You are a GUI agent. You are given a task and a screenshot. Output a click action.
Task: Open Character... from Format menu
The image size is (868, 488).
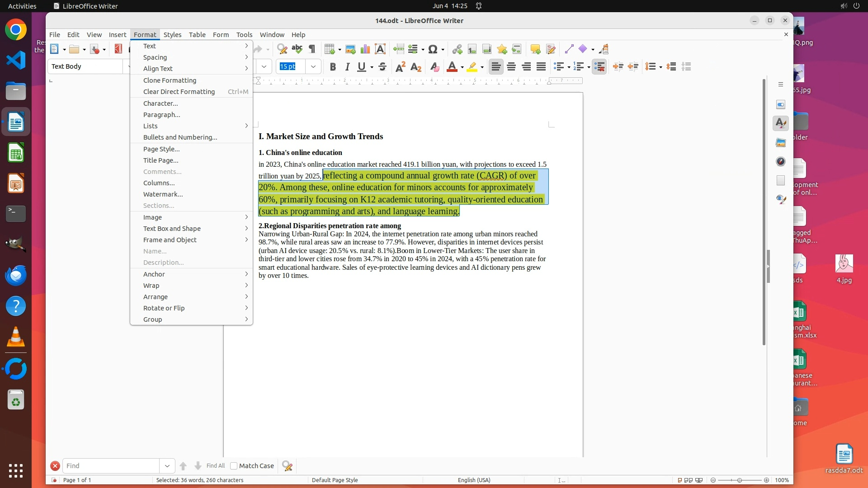[160, 103]
